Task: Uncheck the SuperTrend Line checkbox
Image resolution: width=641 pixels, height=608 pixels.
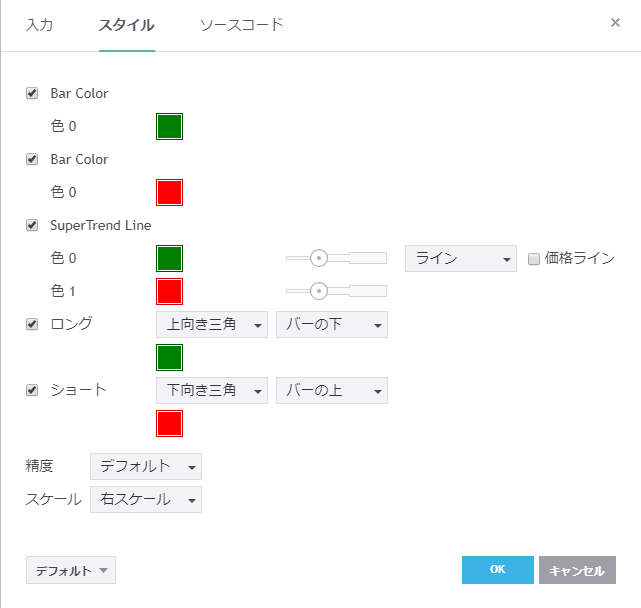Action: pyautogui.click(x=32, y=225)
